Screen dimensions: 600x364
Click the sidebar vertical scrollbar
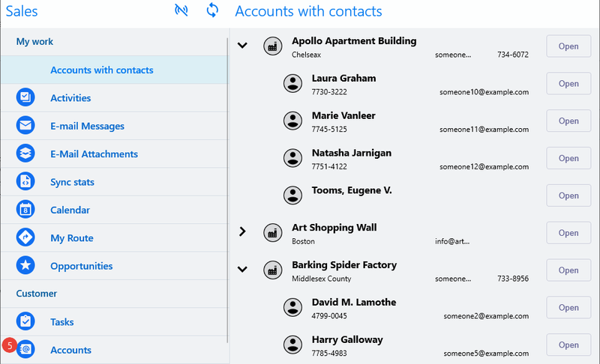pos(228,187)
